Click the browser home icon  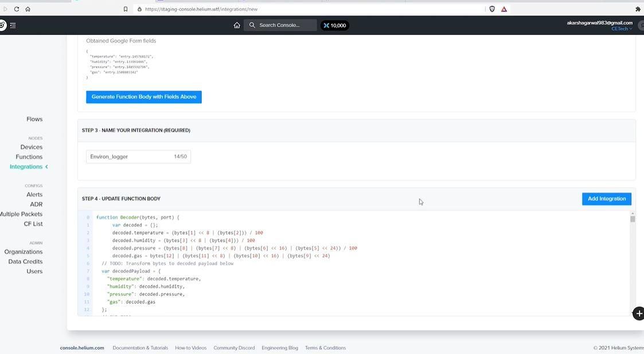[x=28, y=9]
